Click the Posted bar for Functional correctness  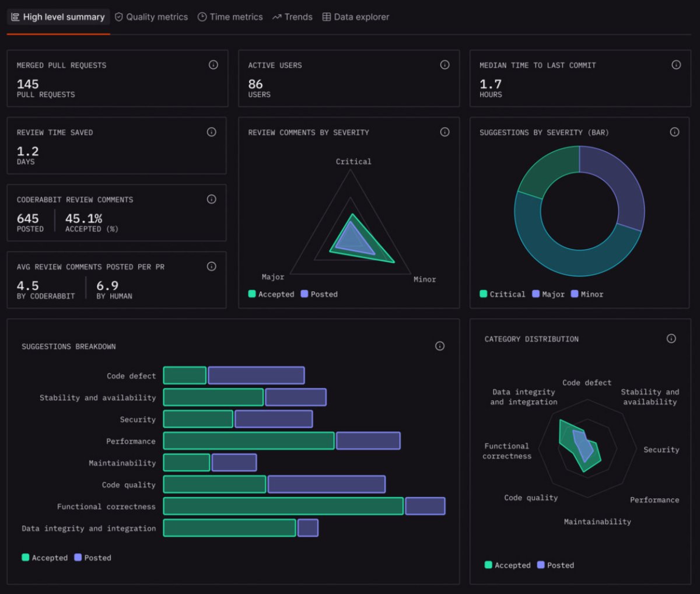coord(425,506)
